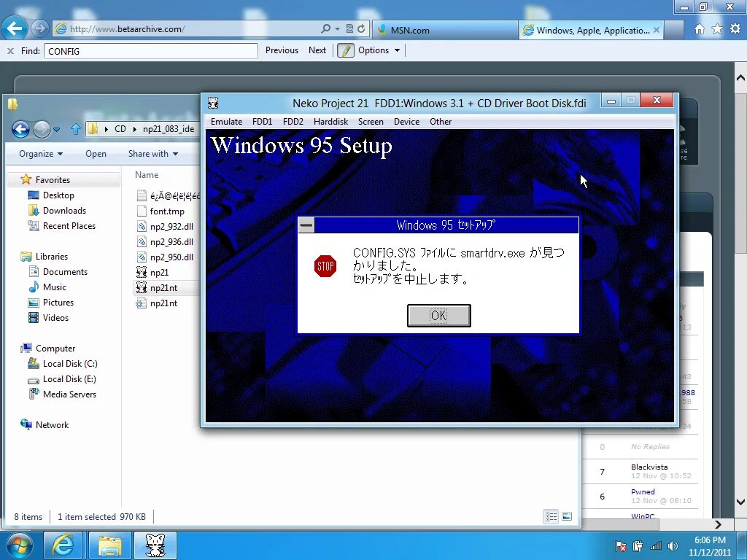
Task: Click the red STOP sign icon
Action: tap(325, 266)
